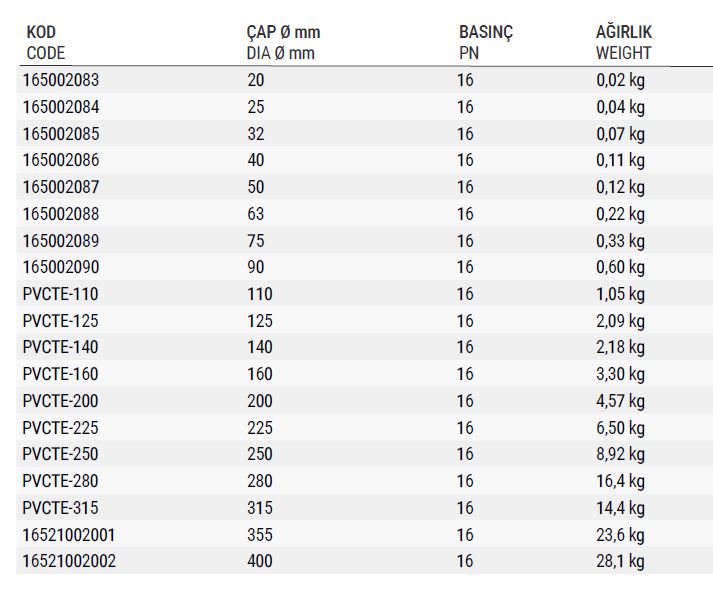
Task: Select the PVCTE-200 code cell
Action: [60, 401]
